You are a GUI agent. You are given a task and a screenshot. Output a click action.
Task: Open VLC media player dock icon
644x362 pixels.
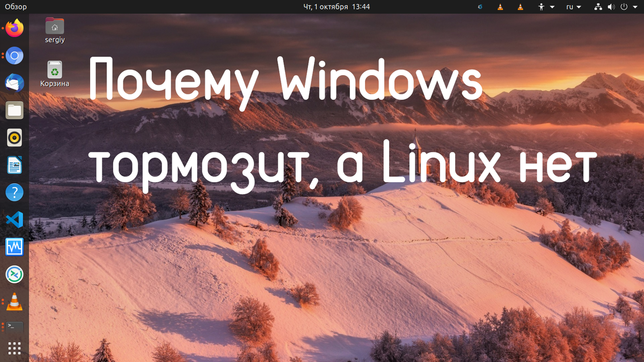[14, 302]
